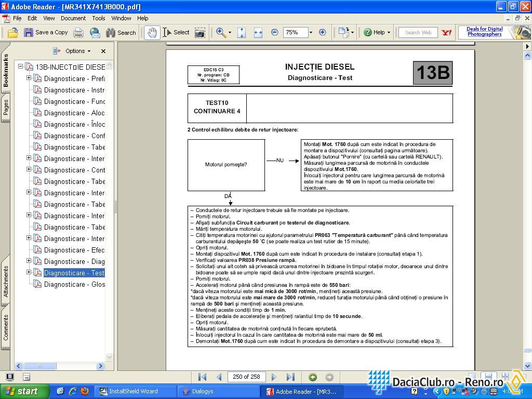Open the Window menu
532x399 pixels.
[121, 18]
